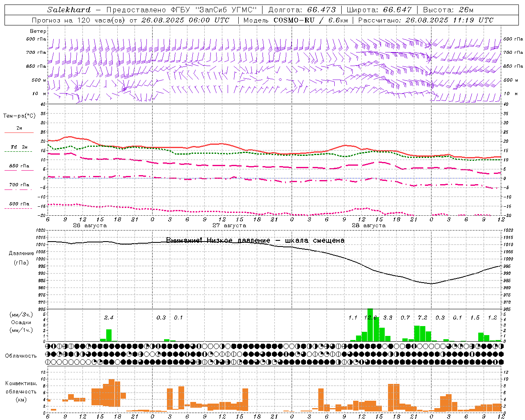The image size is (525, 420).
Task: Select the 'Модель COSMO-RU / 6.6км' text
Action: pos(296,20)
